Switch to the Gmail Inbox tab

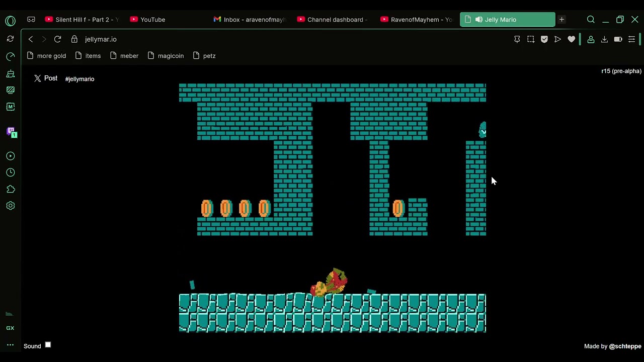tap(250, 20)
